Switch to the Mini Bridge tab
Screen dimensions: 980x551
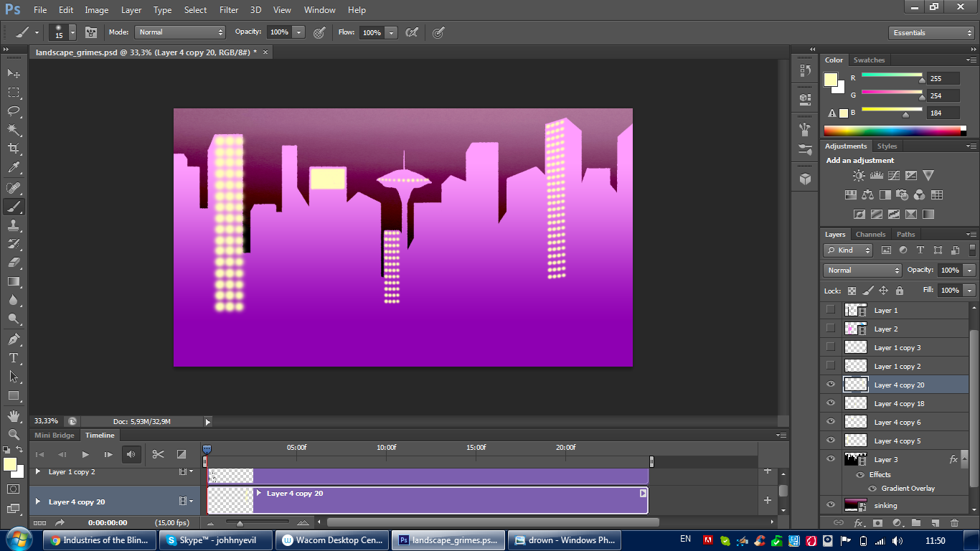55,435
